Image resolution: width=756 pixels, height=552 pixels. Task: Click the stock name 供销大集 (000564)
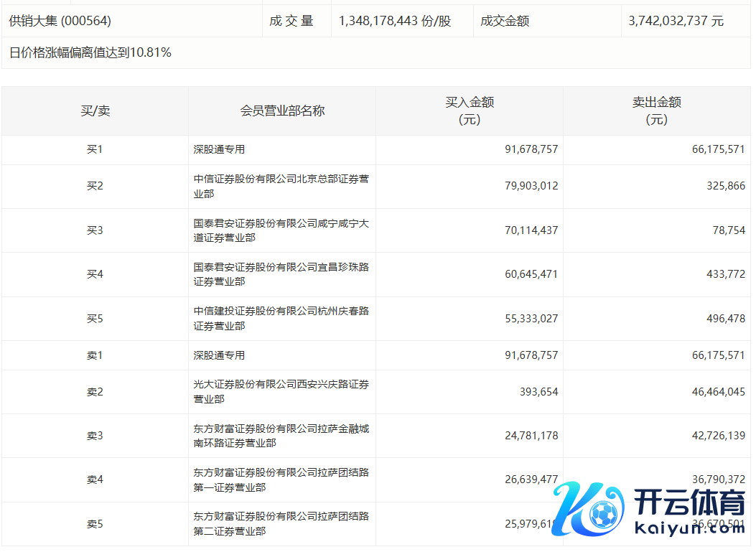click(x=60, y=21)
